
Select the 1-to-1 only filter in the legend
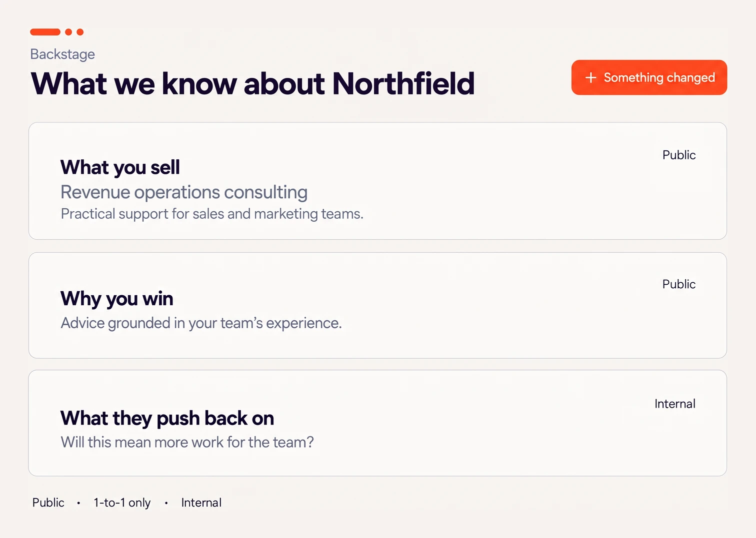pyautogui.click(x=122, y=503)
